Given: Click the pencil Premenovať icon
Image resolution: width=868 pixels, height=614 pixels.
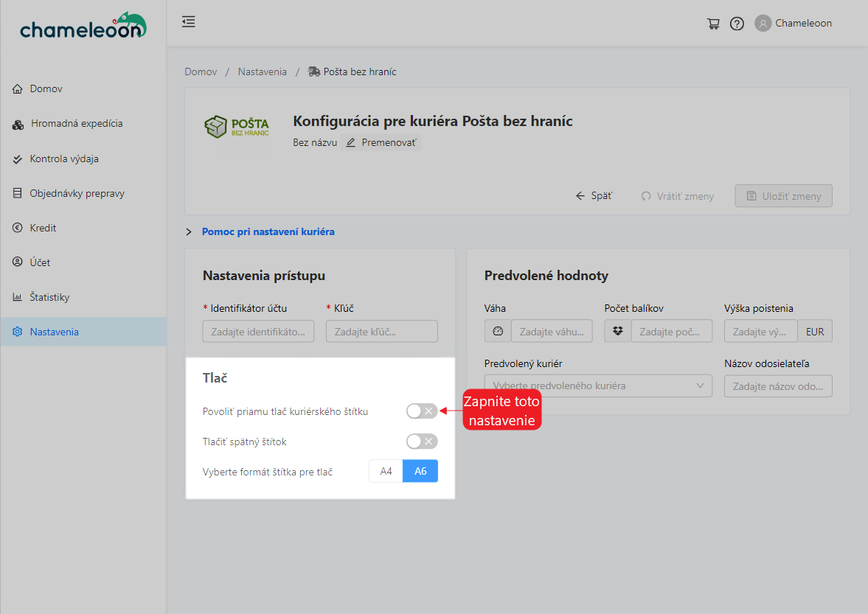Looking at the screenshot, I should [x=351, y=142].
